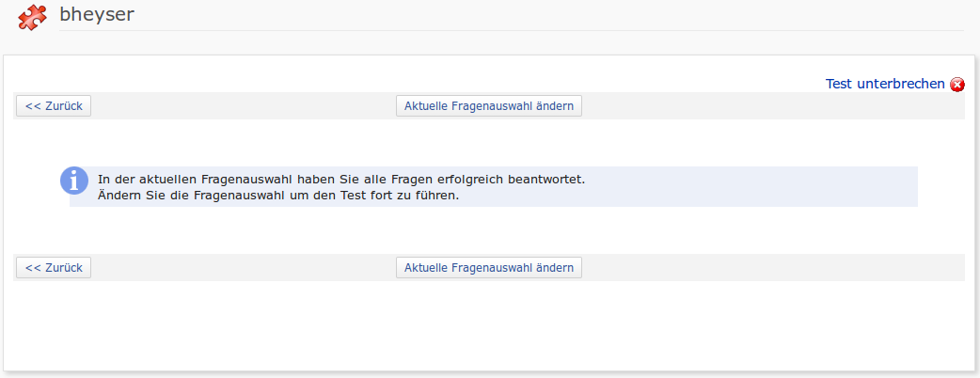Click lower Aktuelle Fragenauswahl ändern button

click(x=489, y=268)
